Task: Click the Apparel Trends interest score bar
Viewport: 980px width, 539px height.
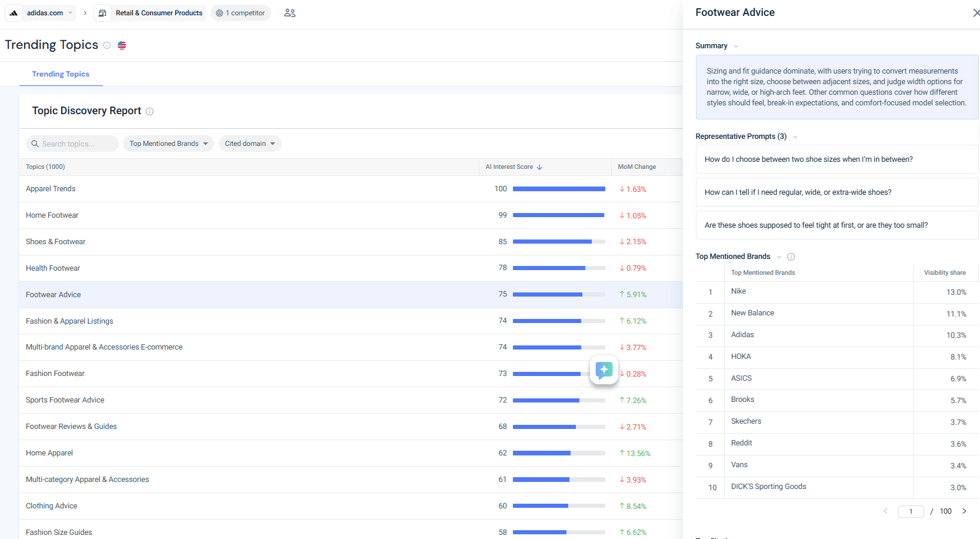Action: pos(559,189)
